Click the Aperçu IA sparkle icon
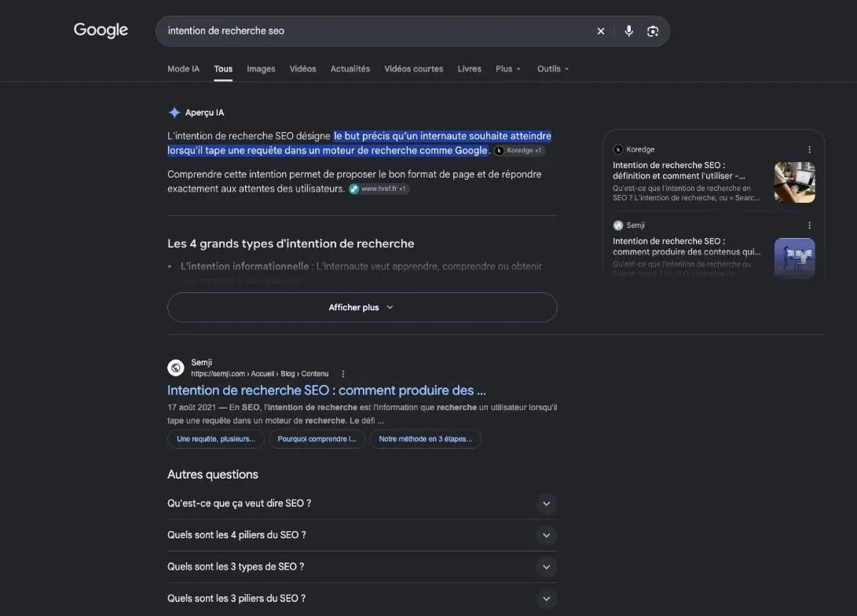This screenshot has width=857, height=616. pos(174,112)
